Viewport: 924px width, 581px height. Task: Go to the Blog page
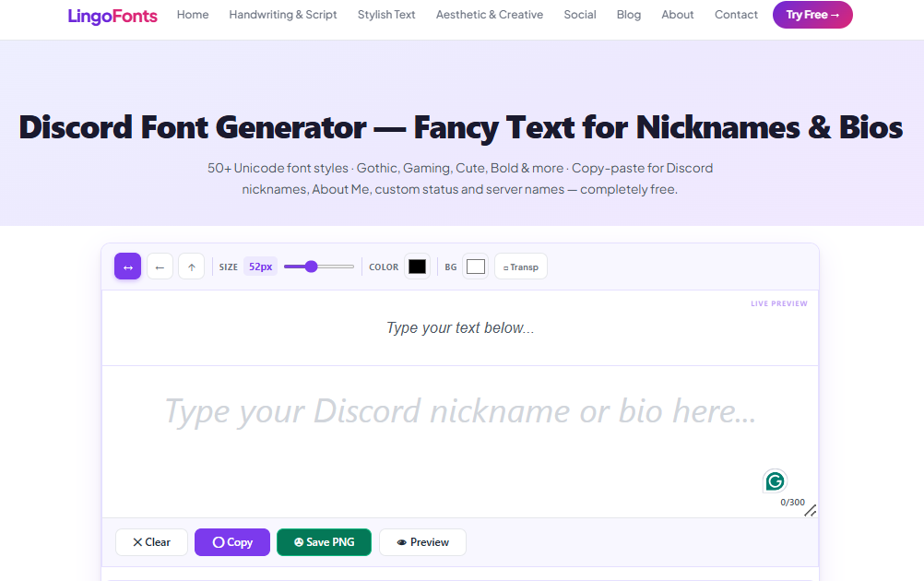629,15
